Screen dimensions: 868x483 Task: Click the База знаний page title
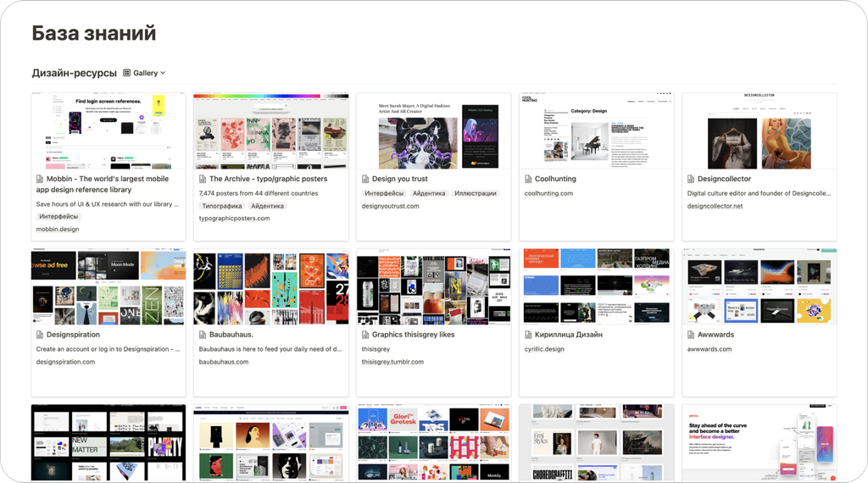93,33
